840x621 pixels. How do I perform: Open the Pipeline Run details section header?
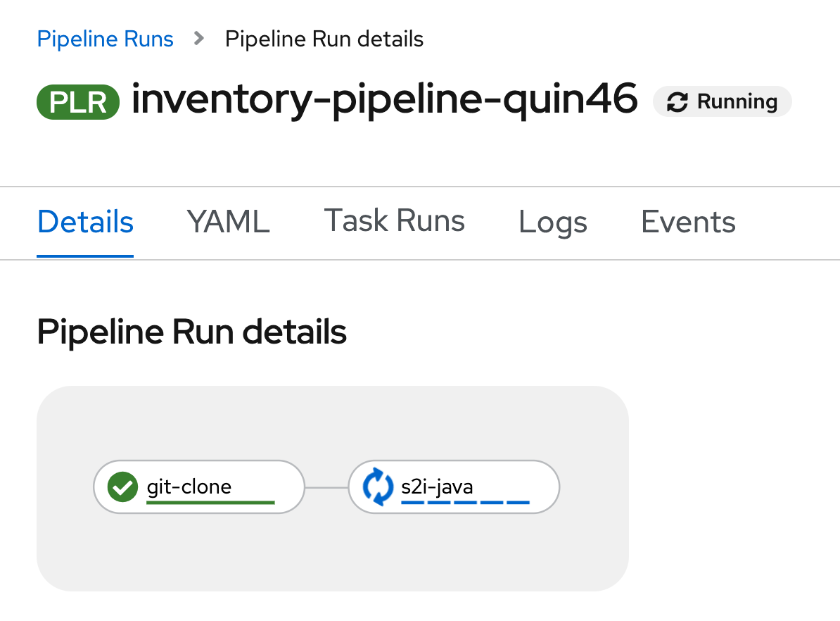[x=191, y=332]
